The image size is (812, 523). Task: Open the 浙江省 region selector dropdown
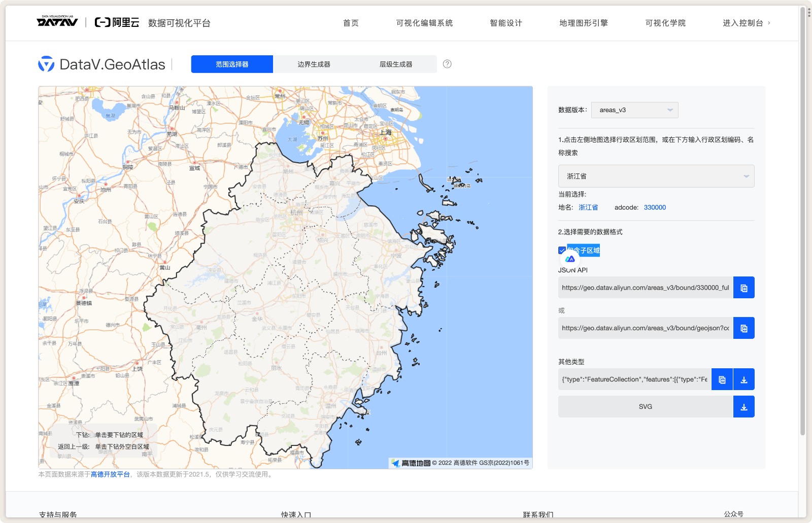pos(656,176)
